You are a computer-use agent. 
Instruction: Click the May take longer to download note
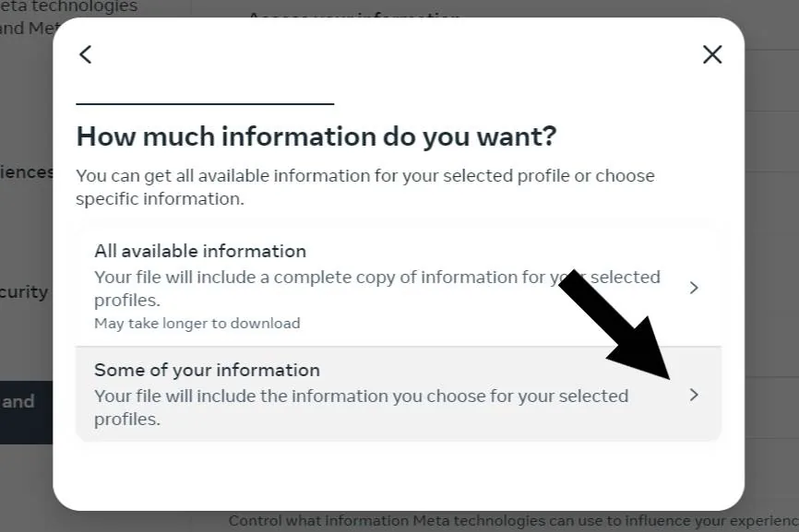197,323
